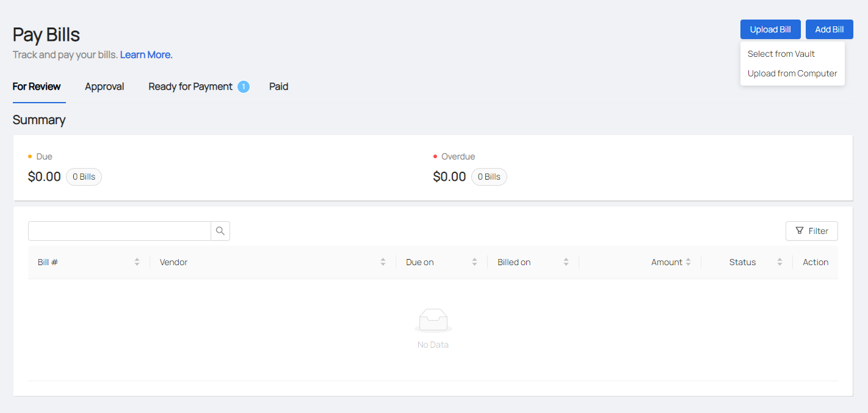Focus the bill search input field
The image size is (868, 413).
tap(120, 231)
